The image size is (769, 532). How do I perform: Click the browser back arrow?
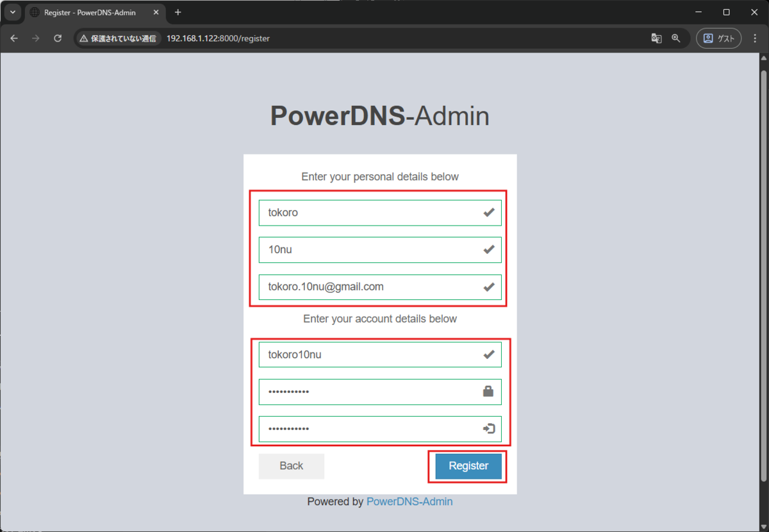point(14,38)
